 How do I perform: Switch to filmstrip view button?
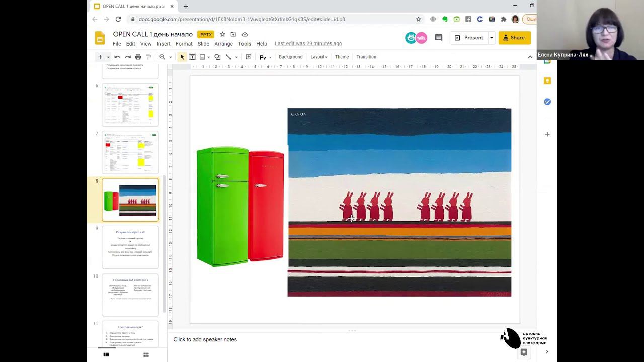pos(106,354)
